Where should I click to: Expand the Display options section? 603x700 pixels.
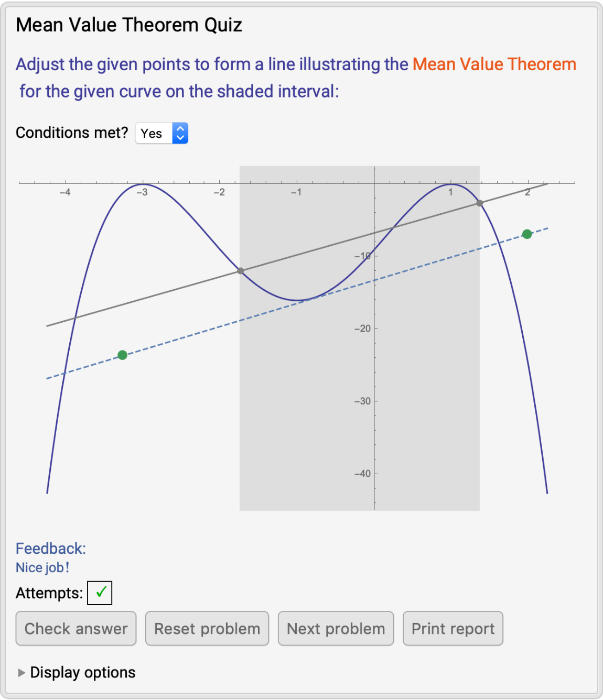[x=21, y=673]
